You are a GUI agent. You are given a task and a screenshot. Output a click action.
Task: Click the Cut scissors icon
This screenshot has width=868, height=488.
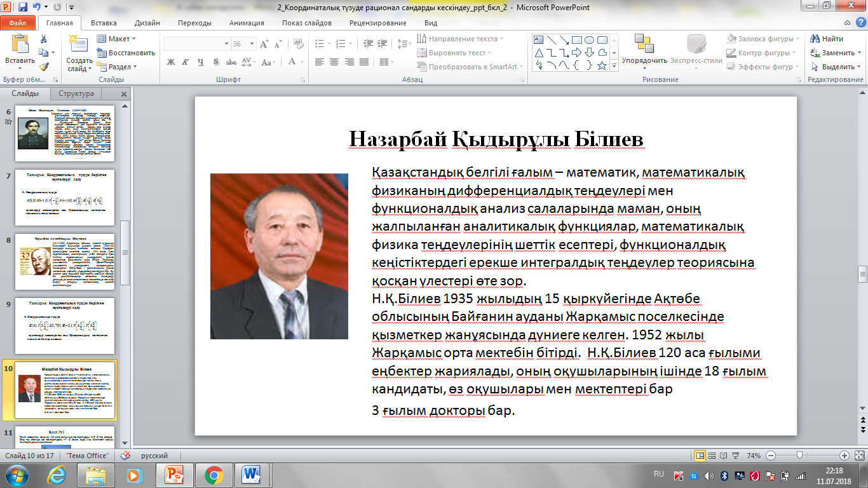point(43,39)
